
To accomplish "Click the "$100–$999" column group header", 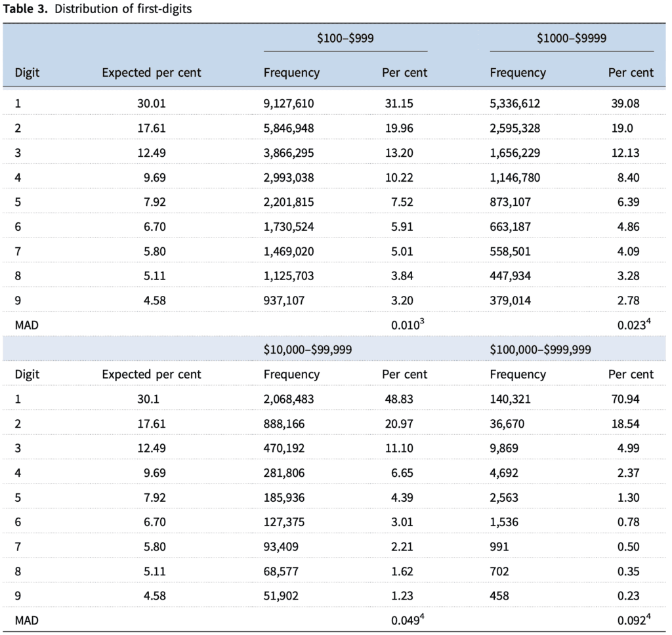I will 345,39.
